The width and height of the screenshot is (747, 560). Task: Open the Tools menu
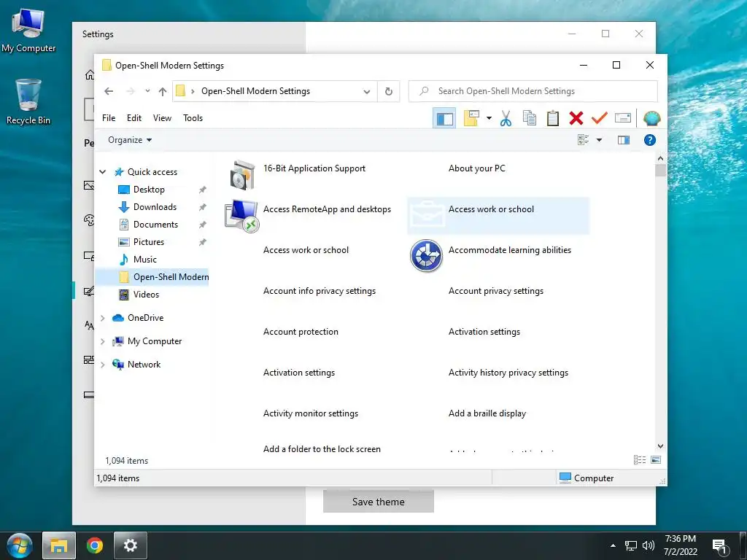click(x=193, y=118)
